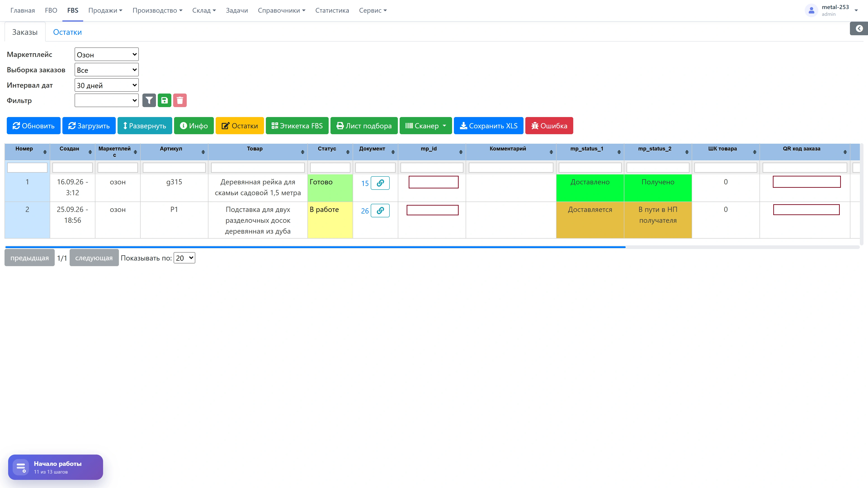Image resolution: width=868 pixels, height=488 pixels.
Task: Open the Производство menu
Action: click(157, 10)
